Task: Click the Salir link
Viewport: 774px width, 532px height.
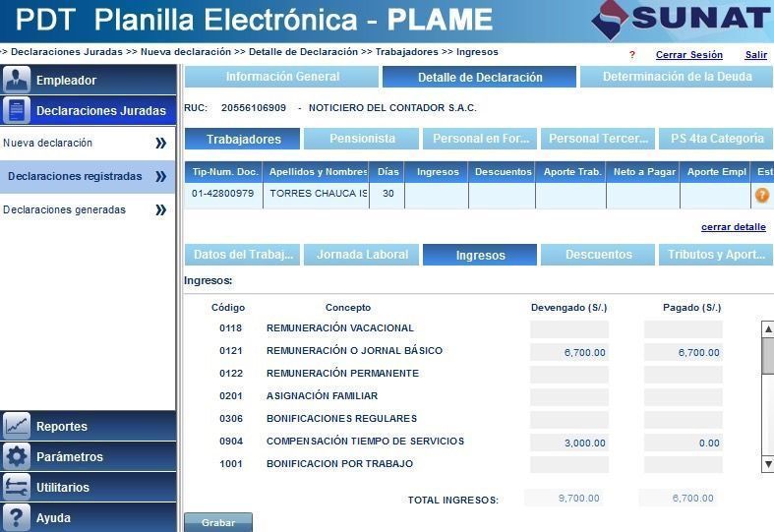Action: click(755, 55)
